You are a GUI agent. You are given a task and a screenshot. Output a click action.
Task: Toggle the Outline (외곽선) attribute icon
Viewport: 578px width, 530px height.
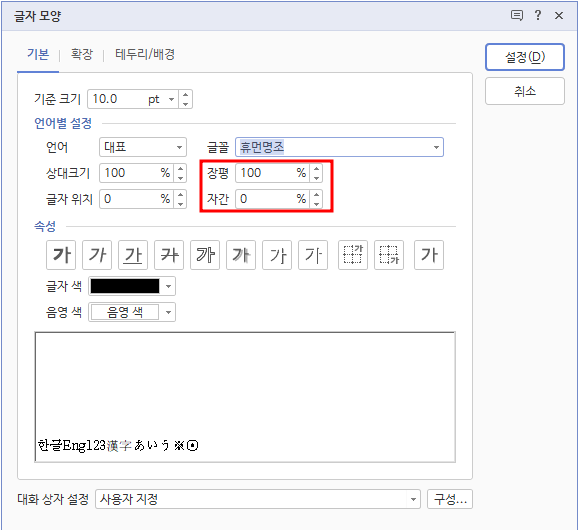click(x=205, y=255)
